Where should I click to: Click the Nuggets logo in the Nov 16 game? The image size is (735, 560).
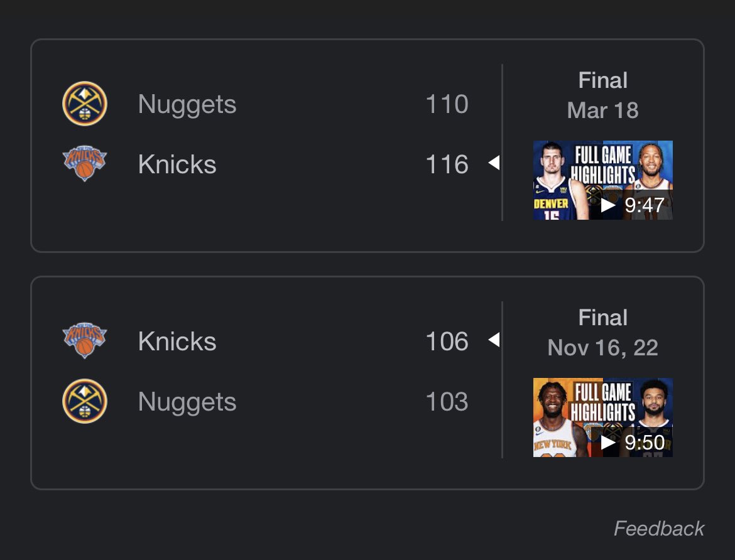click(85, 401)
